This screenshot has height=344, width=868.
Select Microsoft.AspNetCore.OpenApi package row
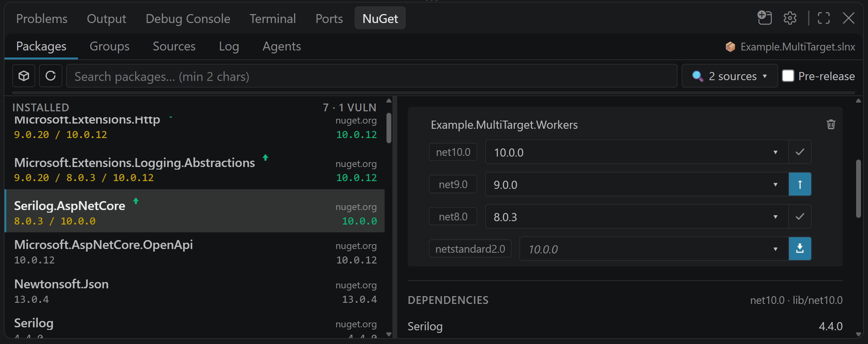(x=195, y=252)
